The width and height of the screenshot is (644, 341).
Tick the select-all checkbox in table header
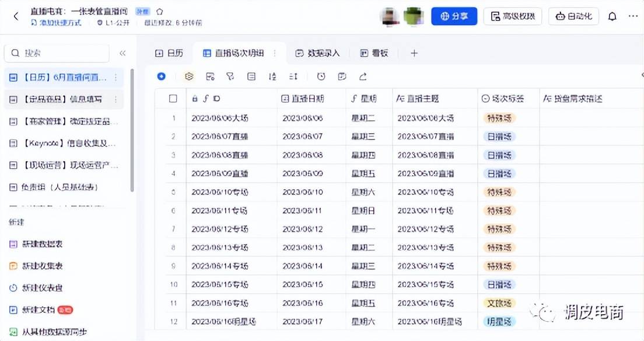tap(173, 99)
